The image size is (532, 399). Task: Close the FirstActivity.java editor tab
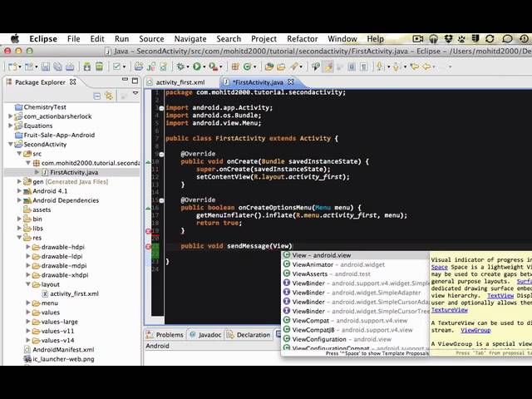click(290, 81)
